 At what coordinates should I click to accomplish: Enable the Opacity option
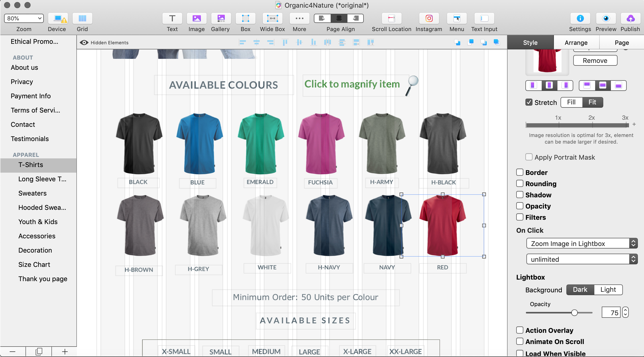[x=520, y=206]
